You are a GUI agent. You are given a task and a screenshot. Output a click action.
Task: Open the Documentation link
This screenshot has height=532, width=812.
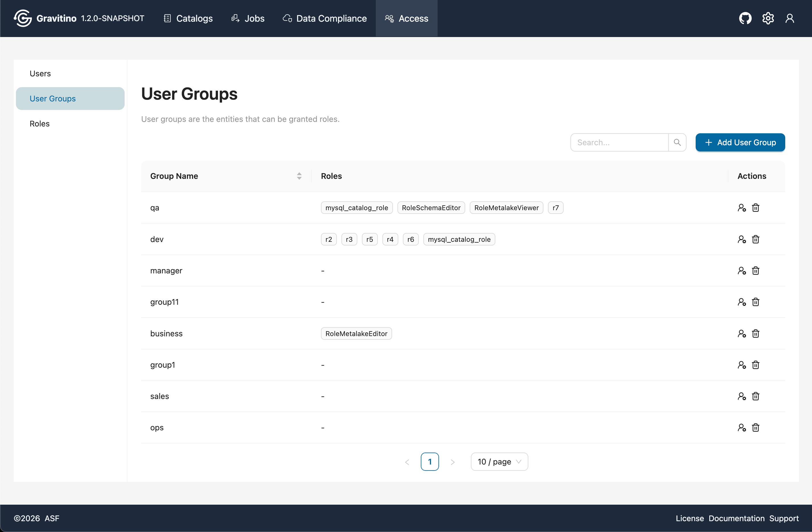click(x=736, y=518)
